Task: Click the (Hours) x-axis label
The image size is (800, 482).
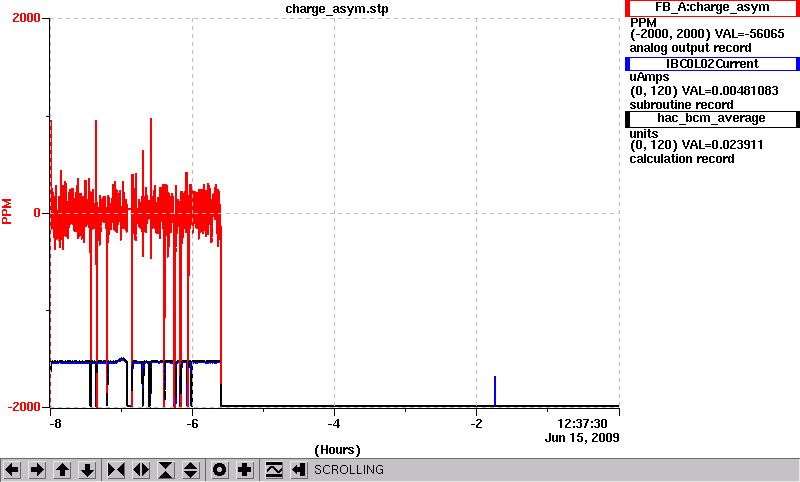Action: (x=337, y=450)
